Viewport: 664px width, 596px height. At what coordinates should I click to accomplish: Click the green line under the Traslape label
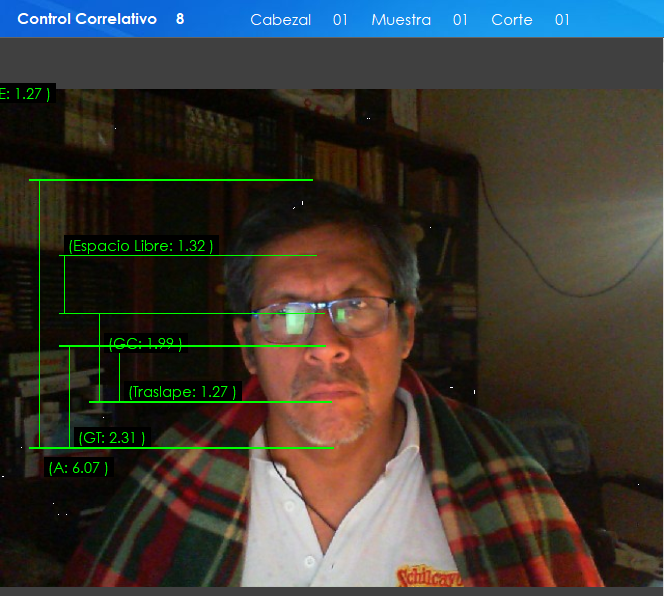point(210,402)
